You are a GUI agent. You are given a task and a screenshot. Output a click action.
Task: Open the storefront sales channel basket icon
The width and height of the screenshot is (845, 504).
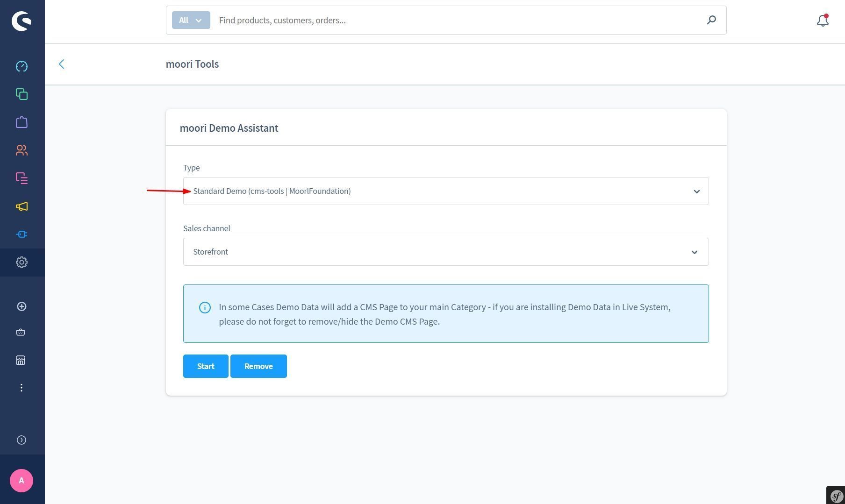pyautogui.click(x=21, y=333)
